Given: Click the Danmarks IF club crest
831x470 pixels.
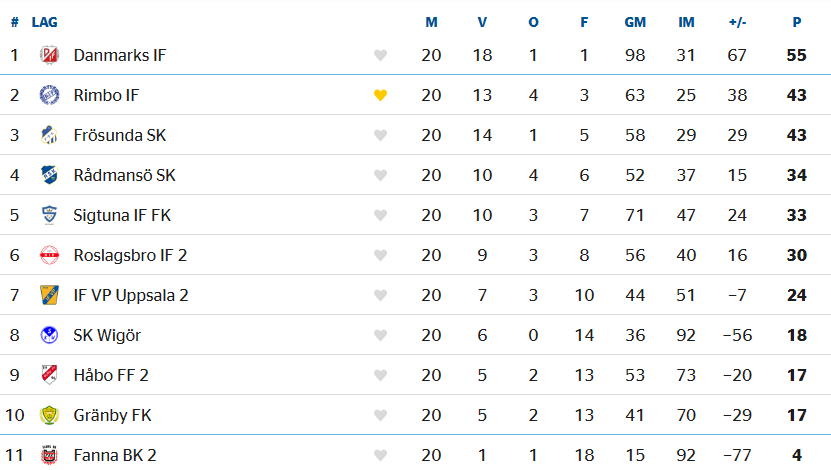Looking at the screenshot, I should tap(49, 55).
